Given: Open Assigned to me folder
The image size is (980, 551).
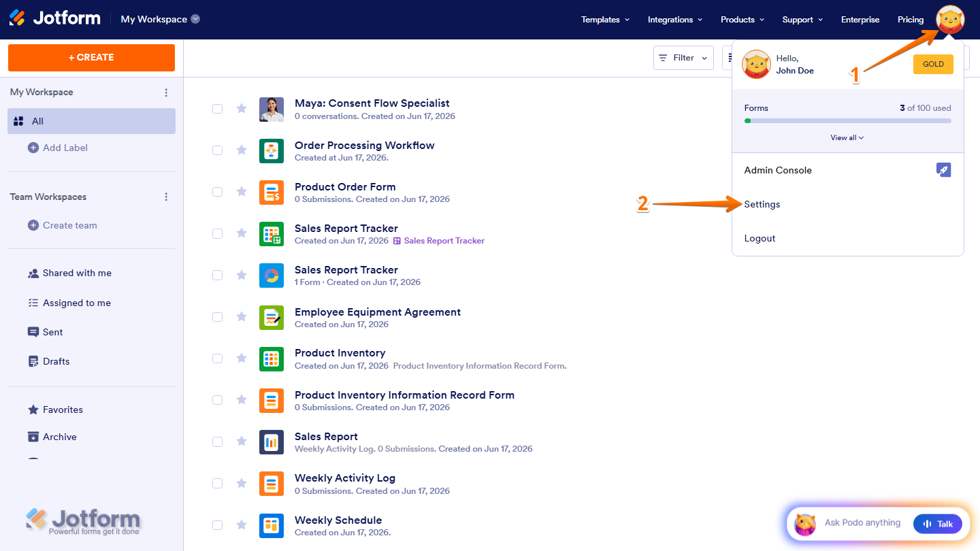Looking at the screenshot, I should [69, 303].
